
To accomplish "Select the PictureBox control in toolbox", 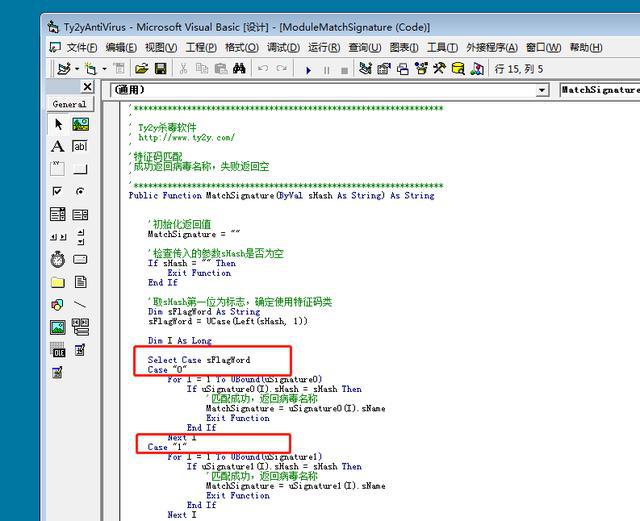I will (x=80, y=124).
